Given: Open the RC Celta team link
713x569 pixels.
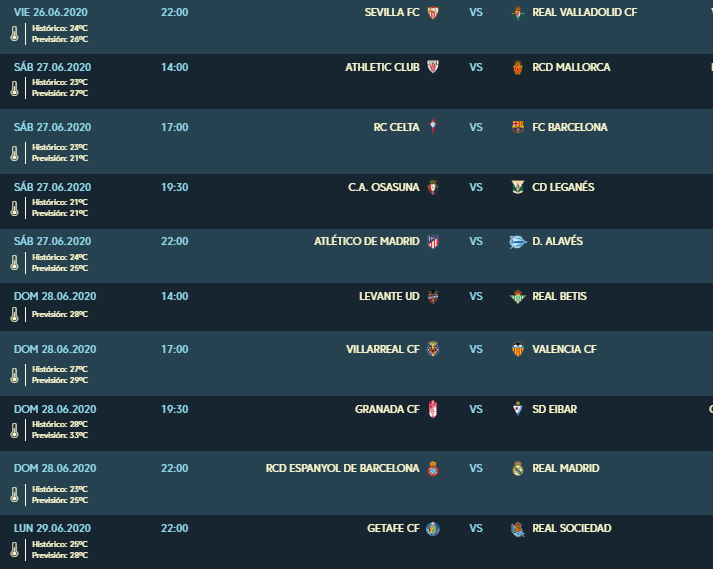Looking at the screenshot, I should pos(397,127).
